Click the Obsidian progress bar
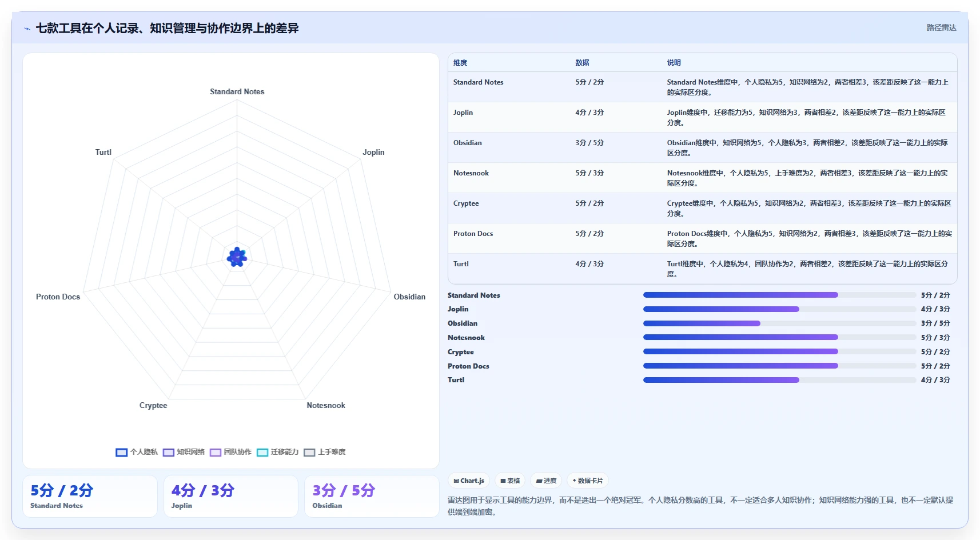This screenshot has height=540, width=980. [779, 323]
